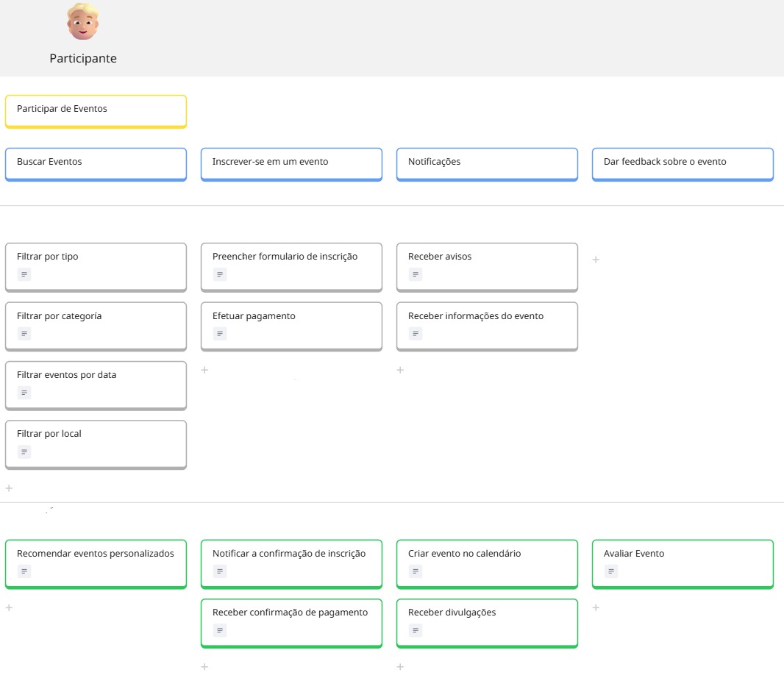Open Dar feedback sobre o evento card
The height and width of the screenshot is (689, 784).
pos(683,163)
